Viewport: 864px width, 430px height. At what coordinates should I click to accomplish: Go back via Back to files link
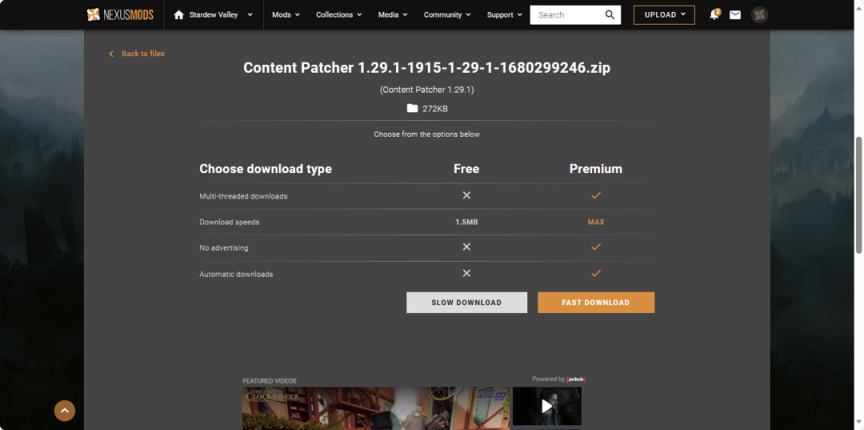coord(137,53)
